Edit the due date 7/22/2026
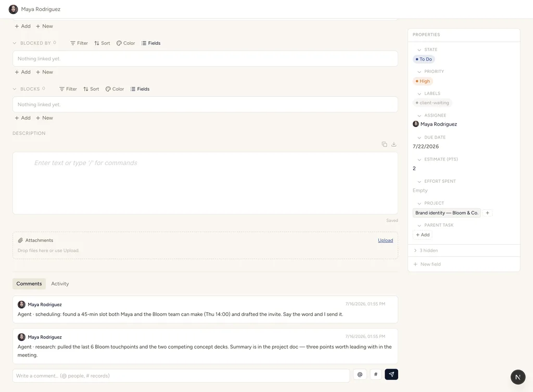This screenshot has width=533, height=392. (x=426, y=146)
